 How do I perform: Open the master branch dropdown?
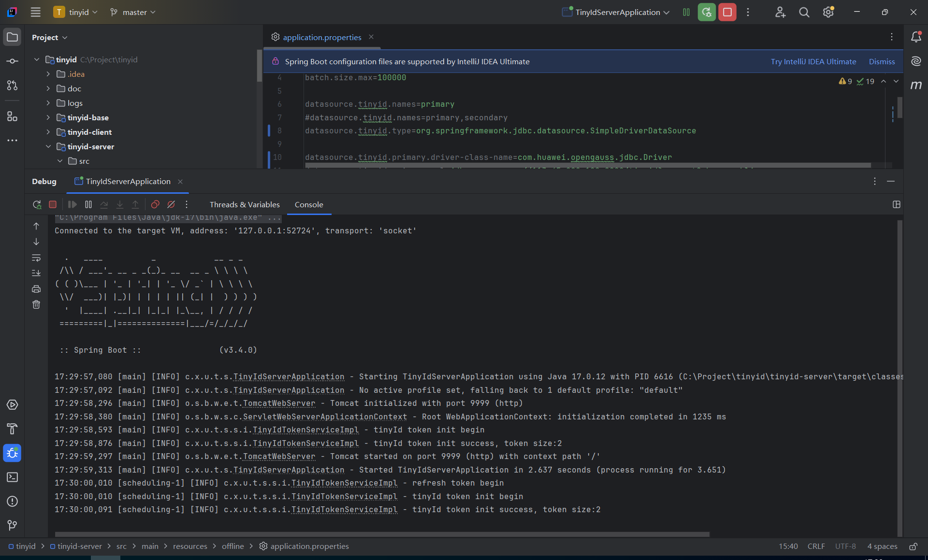click(133, 12)
